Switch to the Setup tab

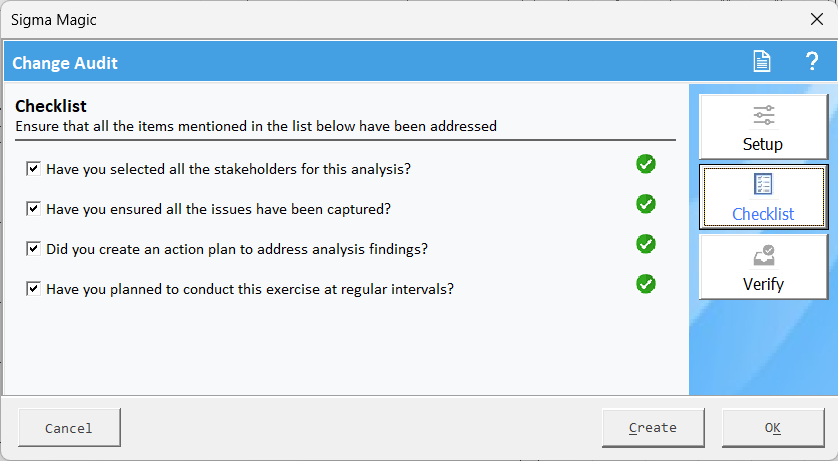click(x=763, y=127)
